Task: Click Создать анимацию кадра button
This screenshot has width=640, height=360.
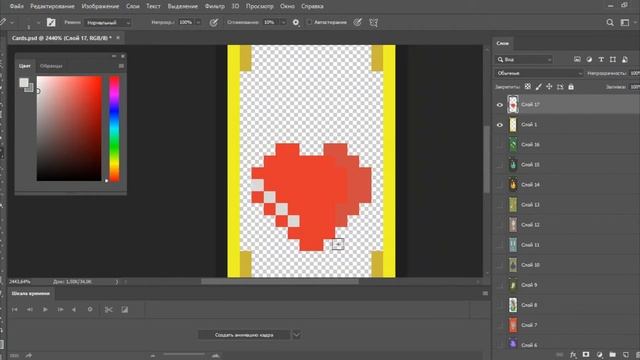Action: (x=244, y=335)
